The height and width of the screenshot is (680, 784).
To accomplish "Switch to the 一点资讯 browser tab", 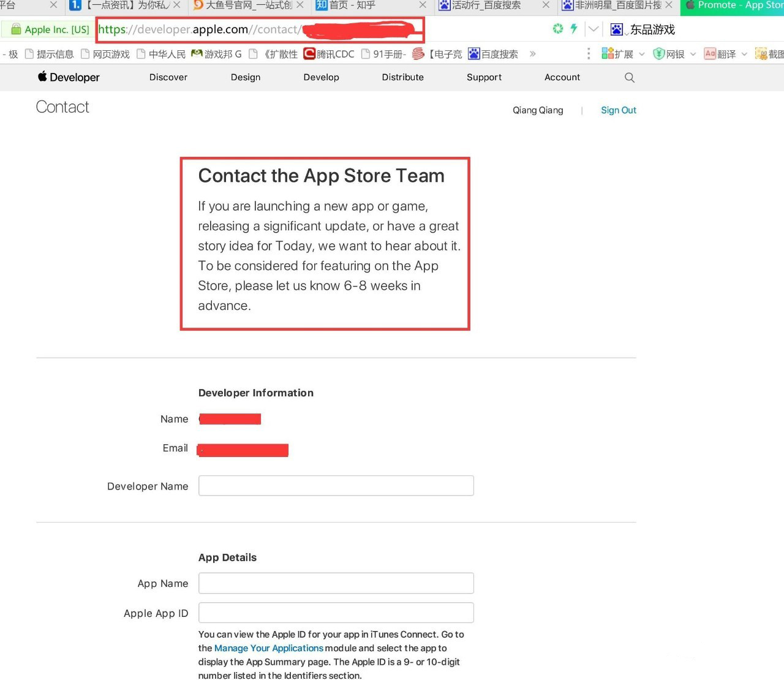I will pyautogui.click(x=126, y=6).
